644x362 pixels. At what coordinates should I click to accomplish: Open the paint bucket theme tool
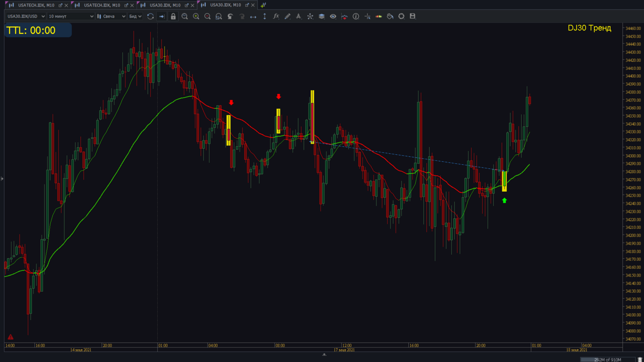(x=390, y=16)
